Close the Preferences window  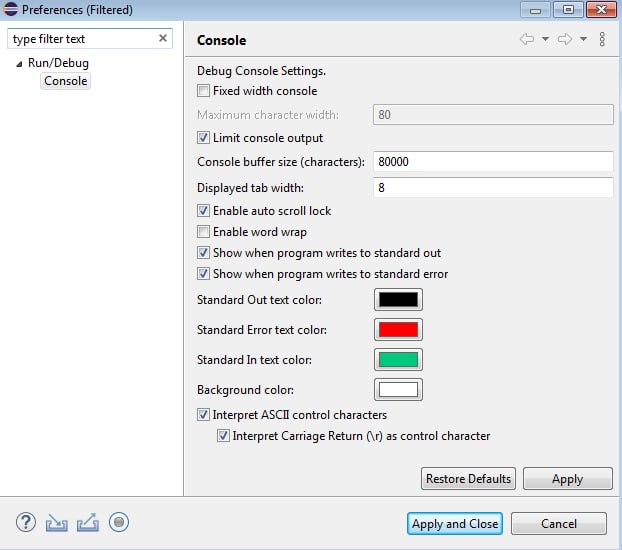(601, 10)
